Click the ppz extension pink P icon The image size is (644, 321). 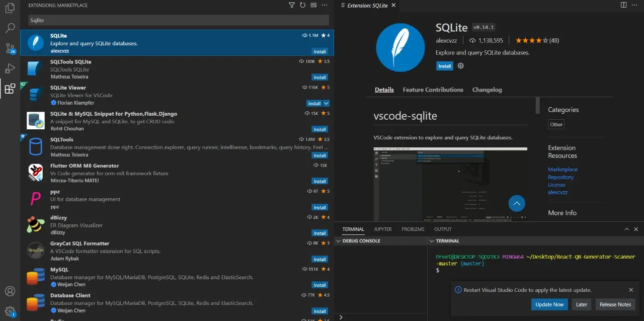[x=36, y=199]
